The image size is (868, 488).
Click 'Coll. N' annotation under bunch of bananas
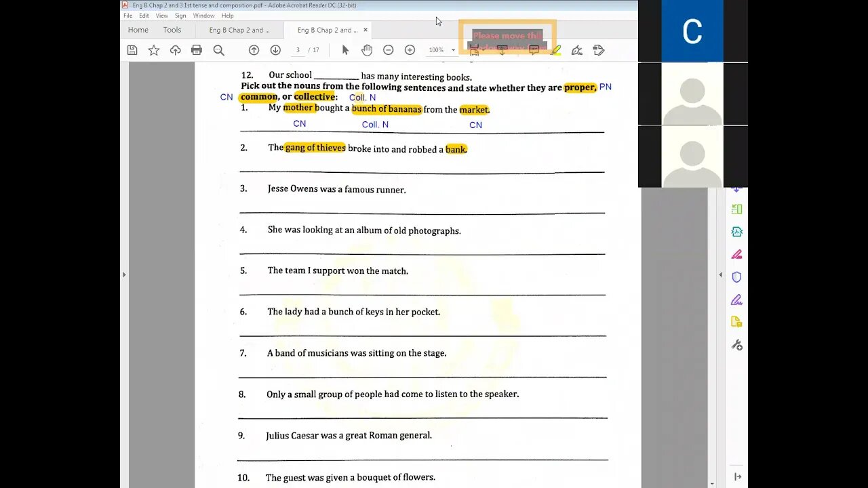pos(375,125)
